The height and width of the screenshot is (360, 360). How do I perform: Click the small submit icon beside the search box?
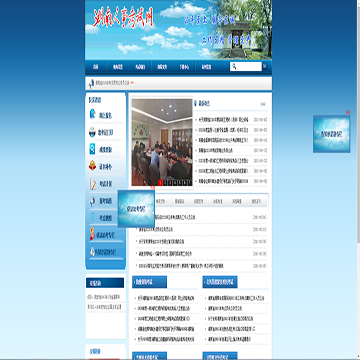[265, 66]
